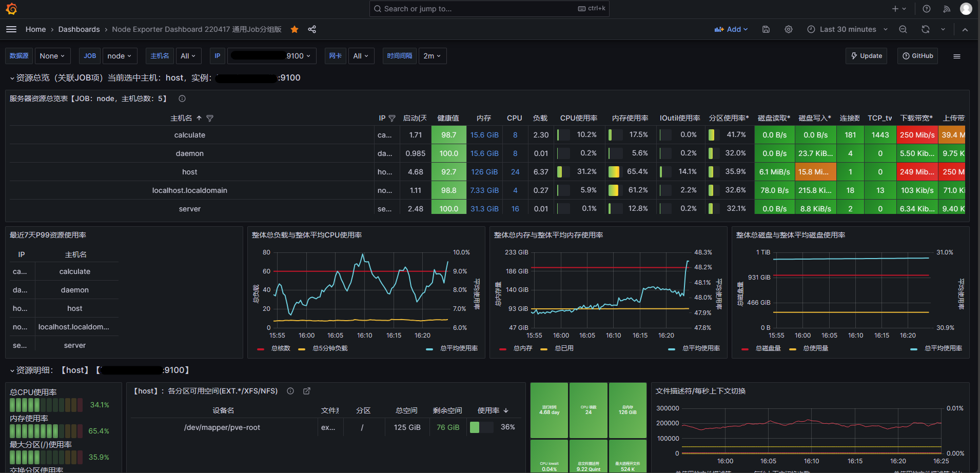Open the 数据源 None dropdown
The width and height of the screenshot is (980, 473).
click(52, 56)
